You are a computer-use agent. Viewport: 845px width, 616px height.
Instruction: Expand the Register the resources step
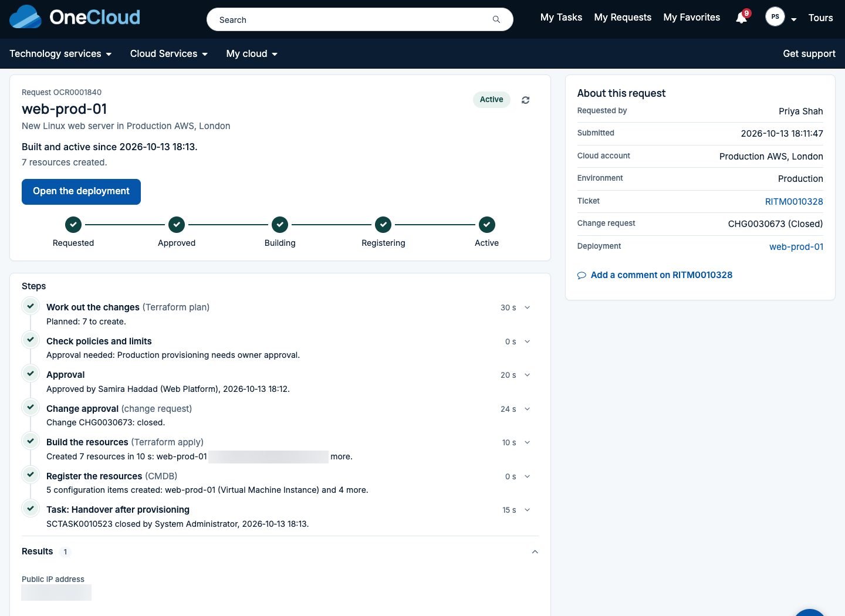pyautogui.click(x=527, y=476)
